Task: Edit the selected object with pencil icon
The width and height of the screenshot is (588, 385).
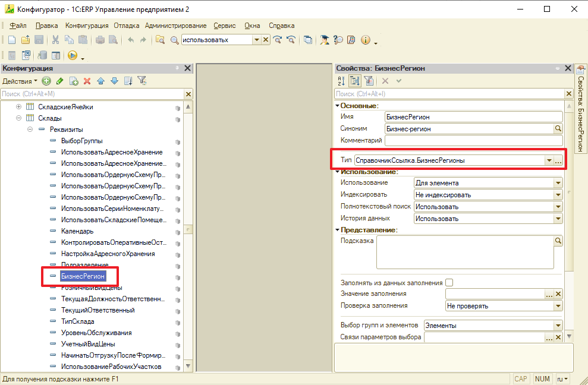Action: pos(59,81)
